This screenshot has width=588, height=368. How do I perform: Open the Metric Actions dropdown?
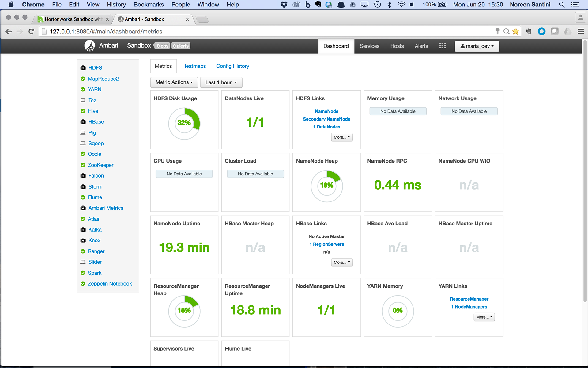coord(174,82)
